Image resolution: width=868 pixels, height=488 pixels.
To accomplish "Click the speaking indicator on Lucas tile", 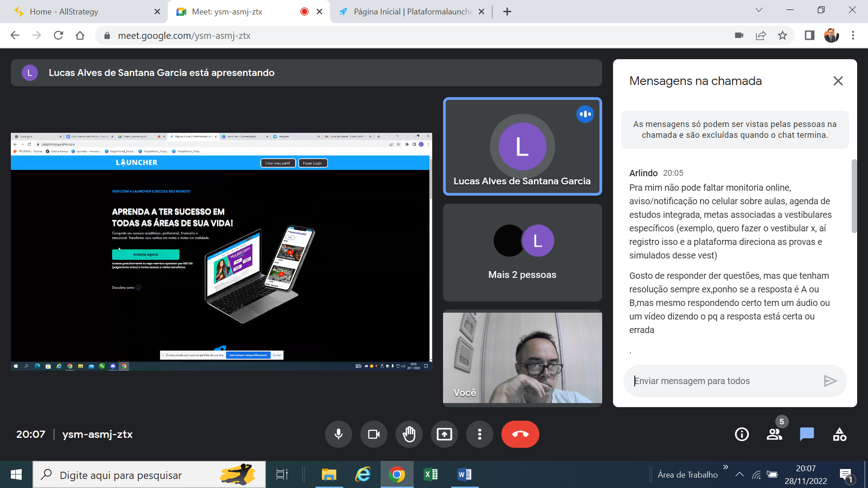I will (585, 114).
